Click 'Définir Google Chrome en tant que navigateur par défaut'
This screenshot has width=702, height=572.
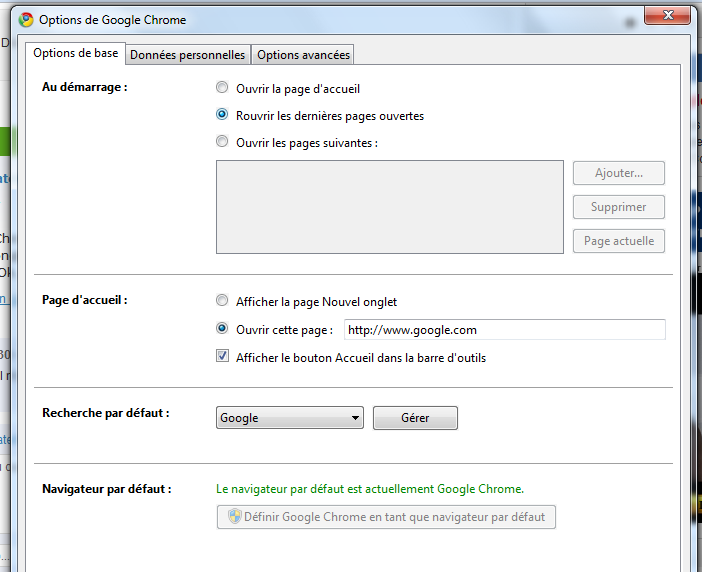(x=386, y=517)
